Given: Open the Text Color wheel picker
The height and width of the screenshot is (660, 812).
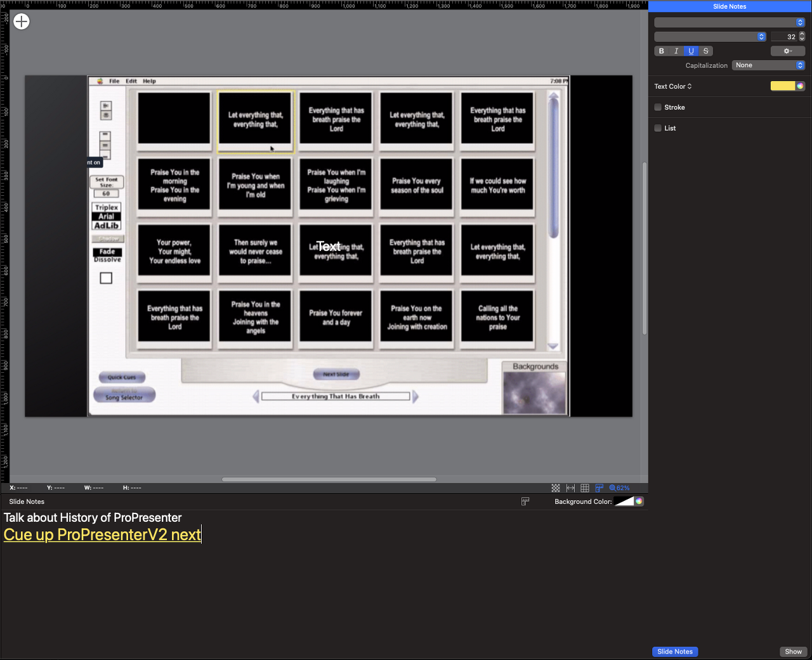Looking at the screenshot, I should point(801,86).
